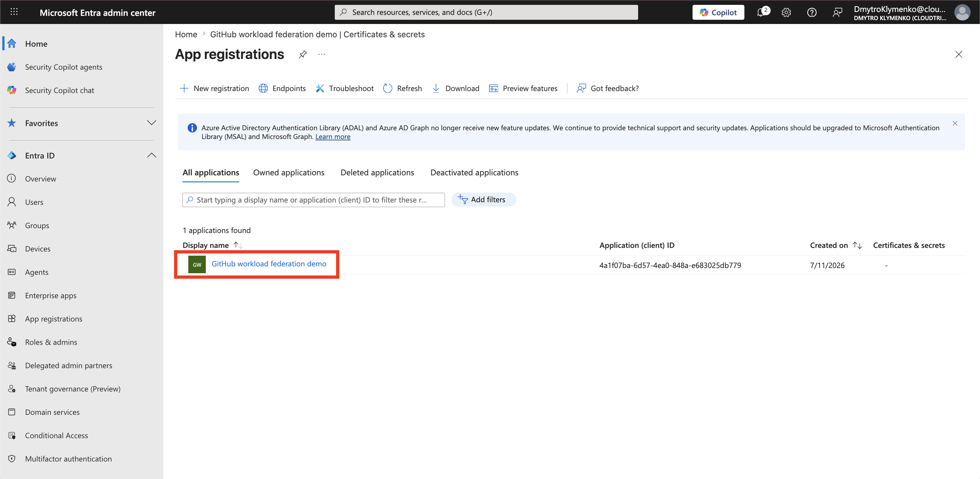Click GitHub workload federation demo breadcrumb
Screen dimensions: 980x479
point(317,34)
